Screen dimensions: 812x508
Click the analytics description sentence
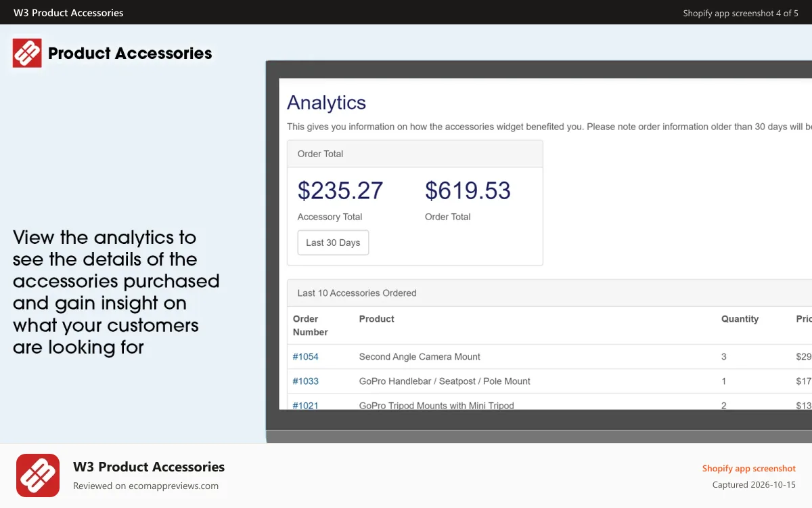549,127
